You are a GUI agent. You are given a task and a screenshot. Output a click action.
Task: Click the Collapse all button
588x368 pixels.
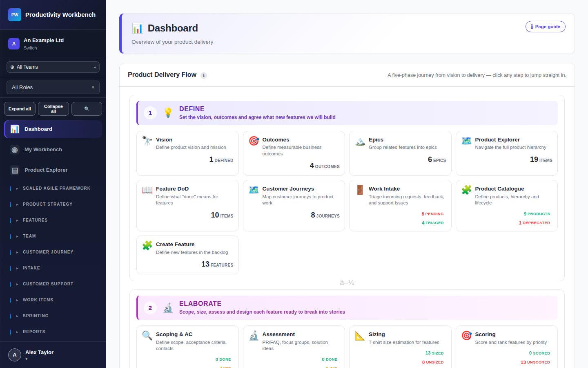coord(53,109)
